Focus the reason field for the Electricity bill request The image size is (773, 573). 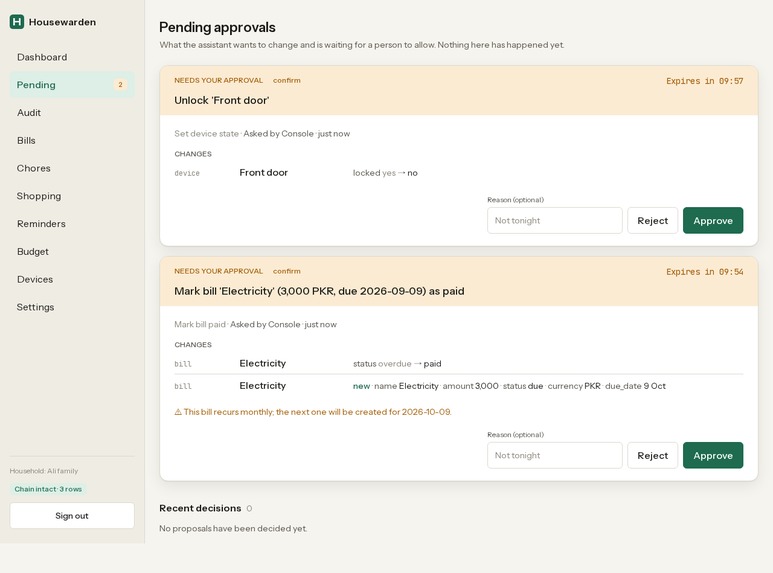(555, 455)
